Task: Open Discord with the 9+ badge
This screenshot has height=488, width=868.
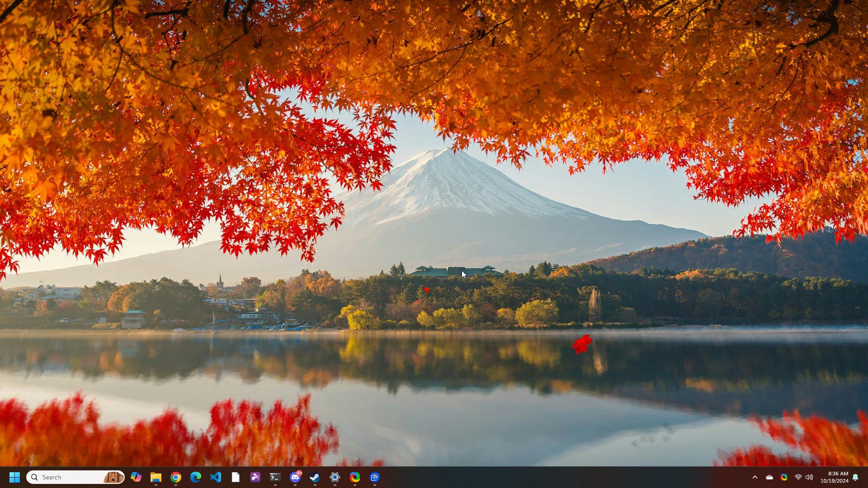Action: pos(295,477)
